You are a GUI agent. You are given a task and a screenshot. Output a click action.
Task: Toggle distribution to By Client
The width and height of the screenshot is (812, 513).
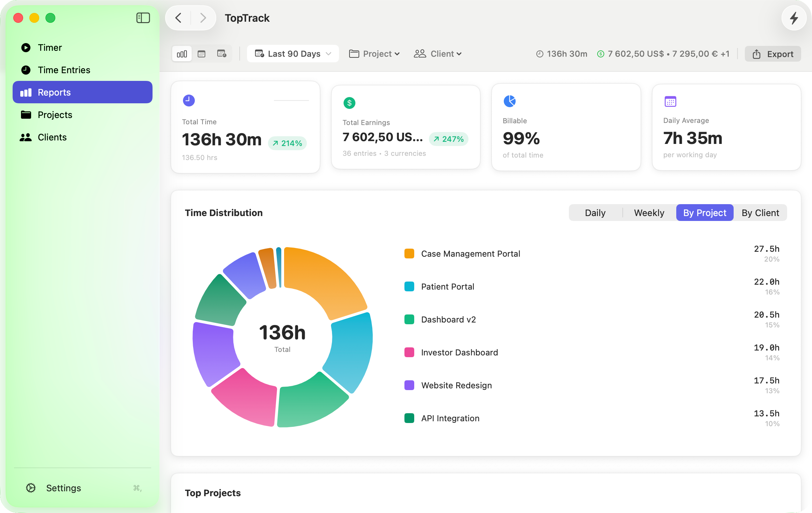[760, 213]
